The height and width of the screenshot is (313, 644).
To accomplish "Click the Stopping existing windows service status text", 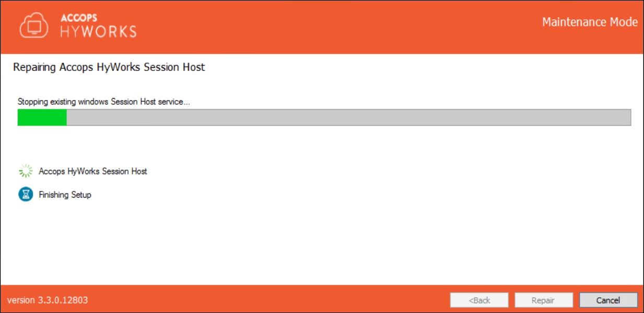I will [x=103, y=102].
